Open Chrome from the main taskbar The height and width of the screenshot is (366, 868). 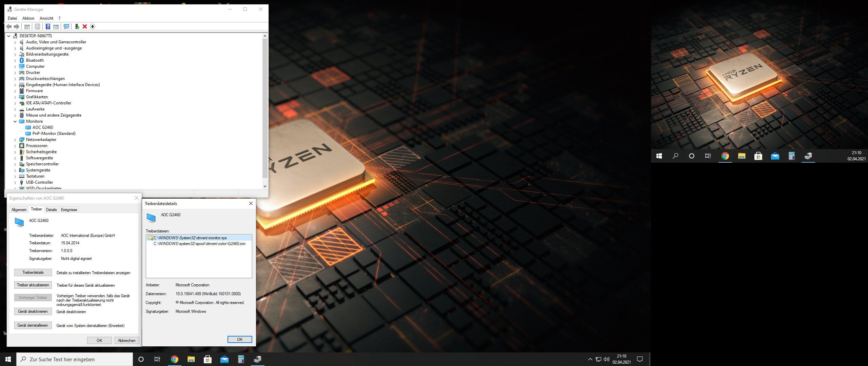click(x=174, y=359)
